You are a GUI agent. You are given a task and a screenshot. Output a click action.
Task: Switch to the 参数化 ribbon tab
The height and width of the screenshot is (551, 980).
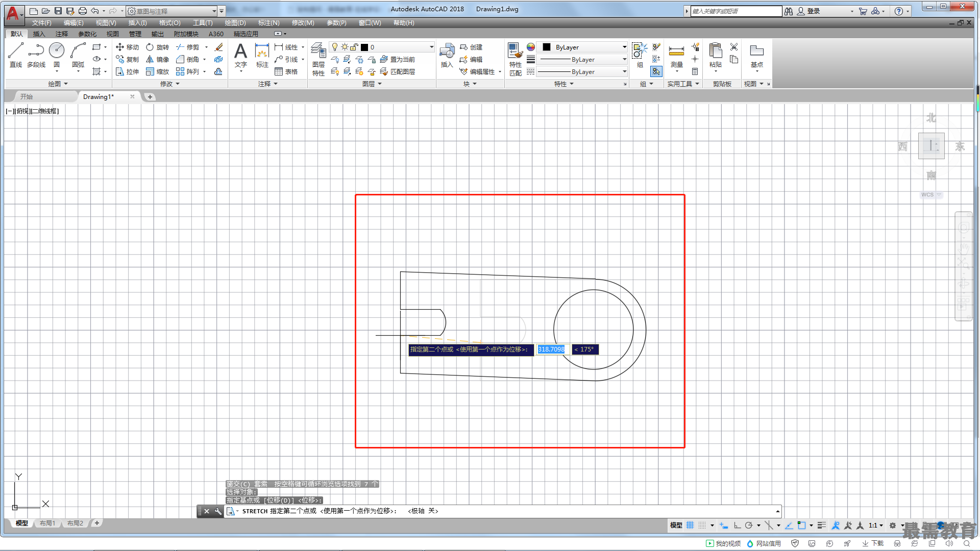pyautogui.click(x=87, y=34)
